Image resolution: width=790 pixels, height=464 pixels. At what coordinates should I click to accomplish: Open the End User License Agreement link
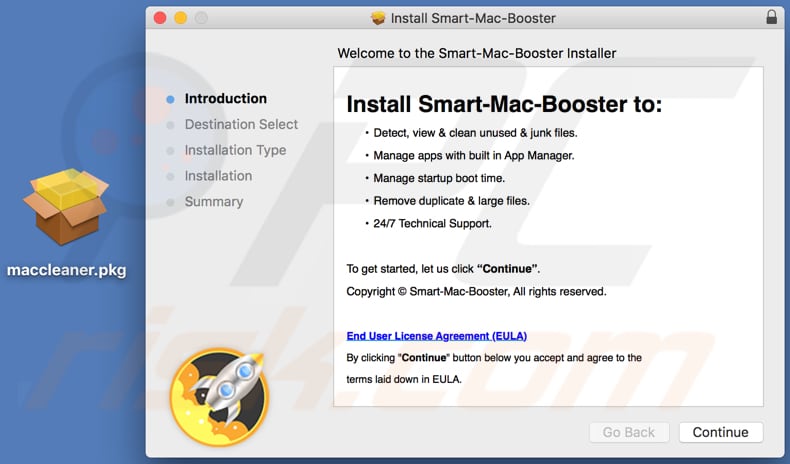pos(436,336)
